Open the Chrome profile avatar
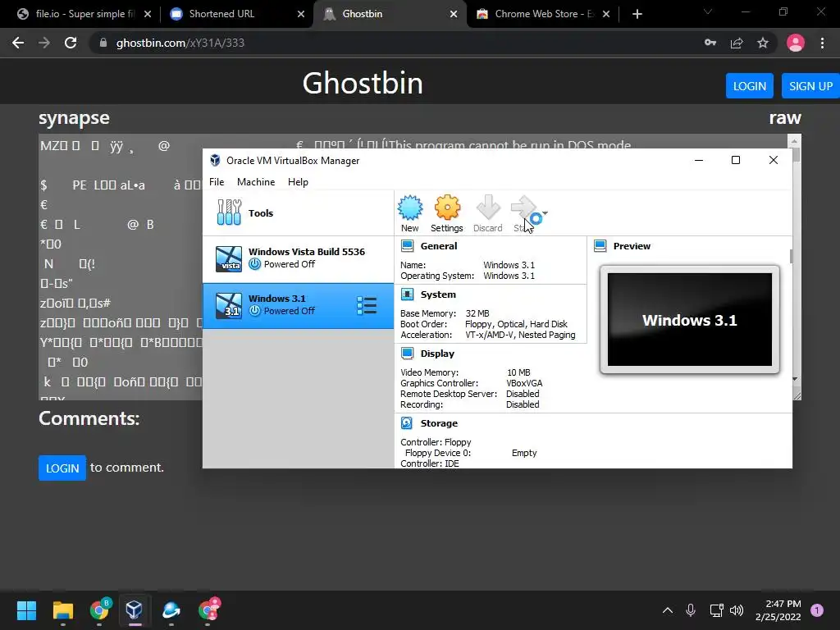 (x=796, y=43)
